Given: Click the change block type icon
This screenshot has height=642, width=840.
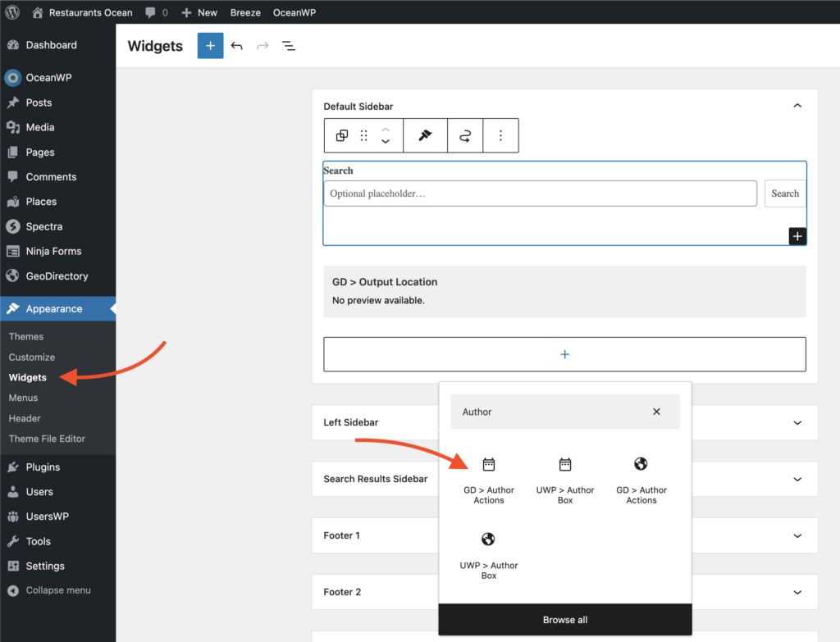Looking at the screenshot, I should click(x=342, y=136).
